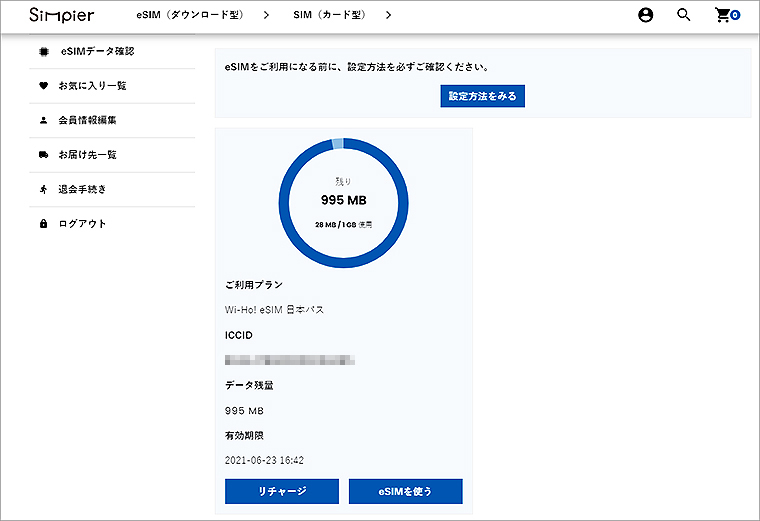This screenshot has height=521, width=760.
Task: Click the person icon beside 会員情報編集
Action: tap(43, 120)
